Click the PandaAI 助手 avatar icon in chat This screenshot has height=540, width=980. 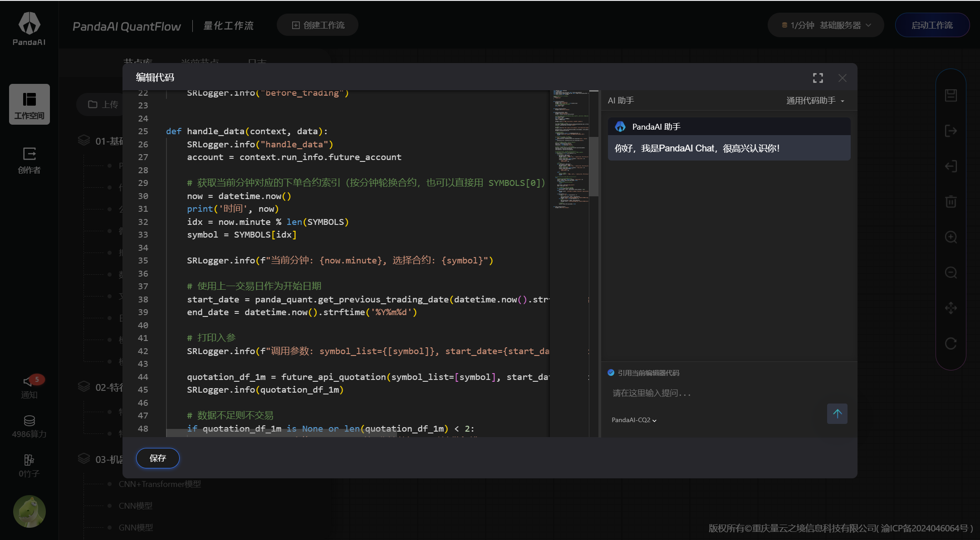pyautogui.click(x=620, y=126)
